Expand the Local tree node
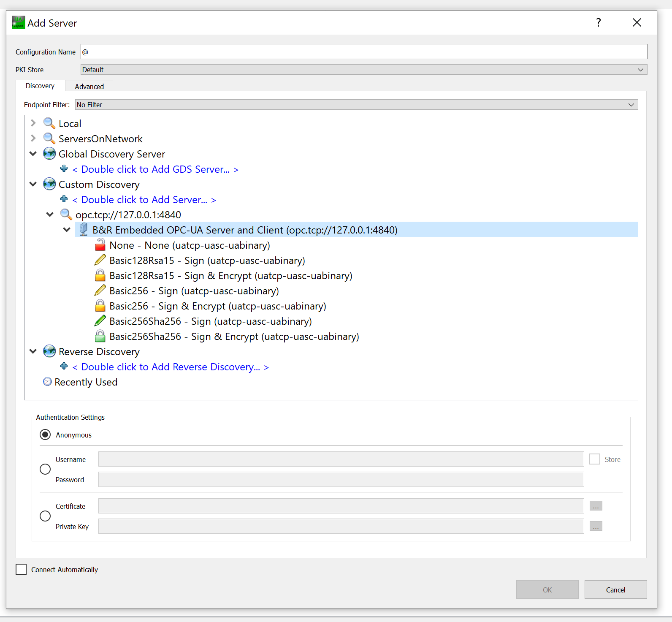The image size is (672, 622). [x=33, y=123]
